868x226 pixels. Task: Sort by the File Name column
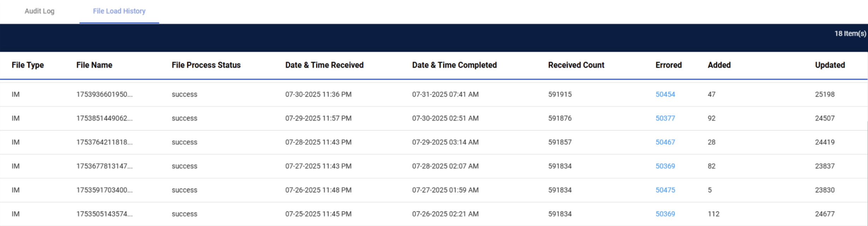[94, 65]
